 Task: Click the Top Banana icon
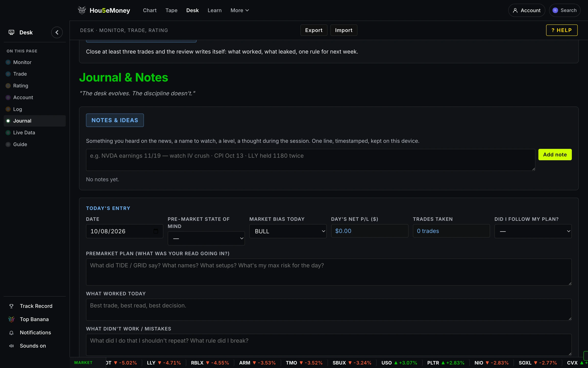pos(11,319)
